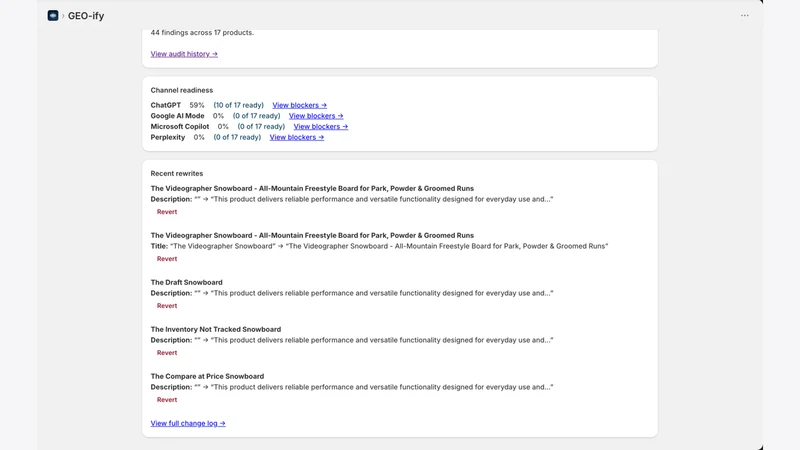800x450 pixels.
Task: Open View audit history link
Action: click(184, 54)
